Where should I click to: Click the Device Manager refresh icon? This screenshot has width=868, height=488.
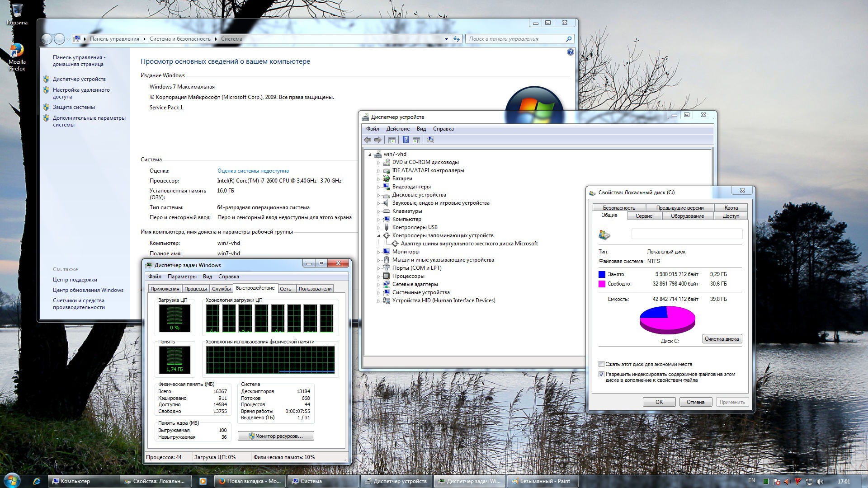pyautogui.click(x=430, y=140)
